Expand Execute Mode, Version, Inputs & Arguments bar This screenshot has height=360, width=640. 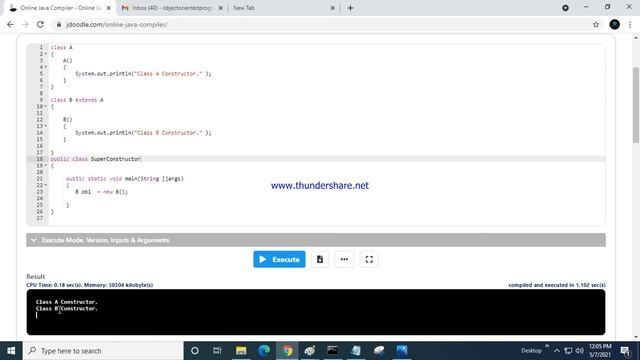(316, 240)
